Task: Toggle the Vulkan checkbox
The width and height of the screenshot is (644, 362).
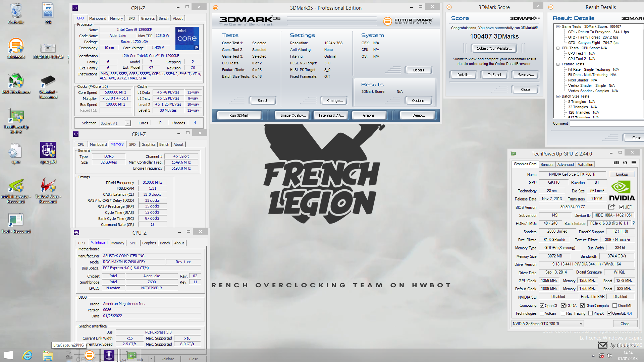Action: tap(542, 313)
